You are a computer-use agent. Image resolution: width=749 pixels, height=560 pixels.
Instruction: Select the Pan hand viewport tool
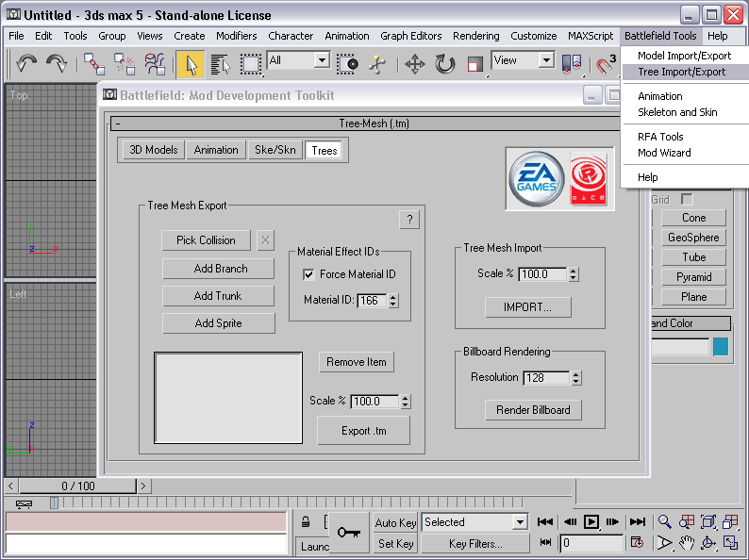(687, 543)
